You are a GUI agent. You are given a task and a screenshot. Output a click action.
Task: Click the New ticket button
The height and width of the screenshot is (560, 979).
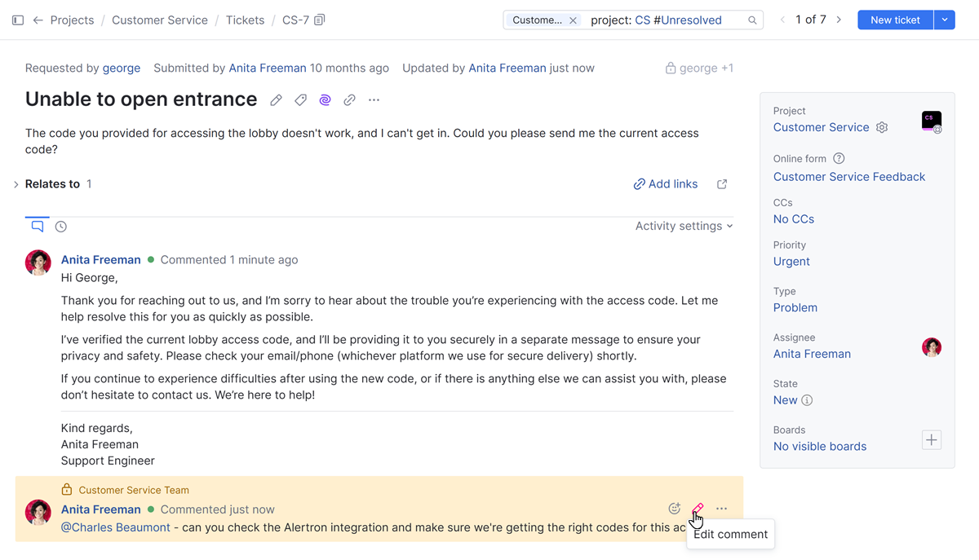(x=895, y=20)
